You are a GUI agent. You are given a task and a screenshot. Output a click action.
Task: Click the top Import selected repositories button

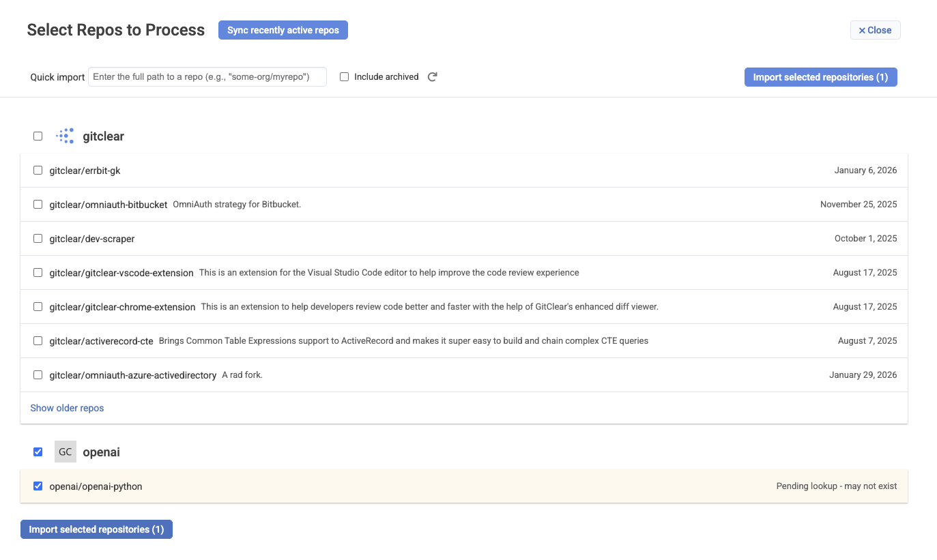820,77
